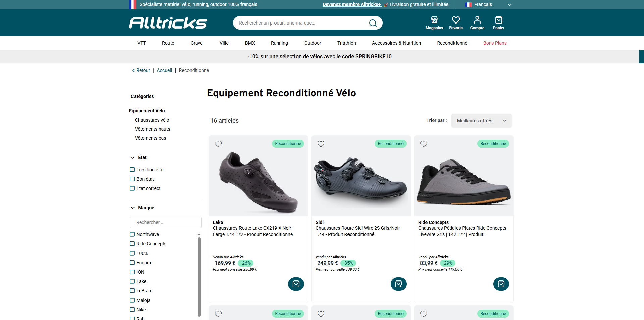Open the Chaussures vélo category

[x=152, y=120]
